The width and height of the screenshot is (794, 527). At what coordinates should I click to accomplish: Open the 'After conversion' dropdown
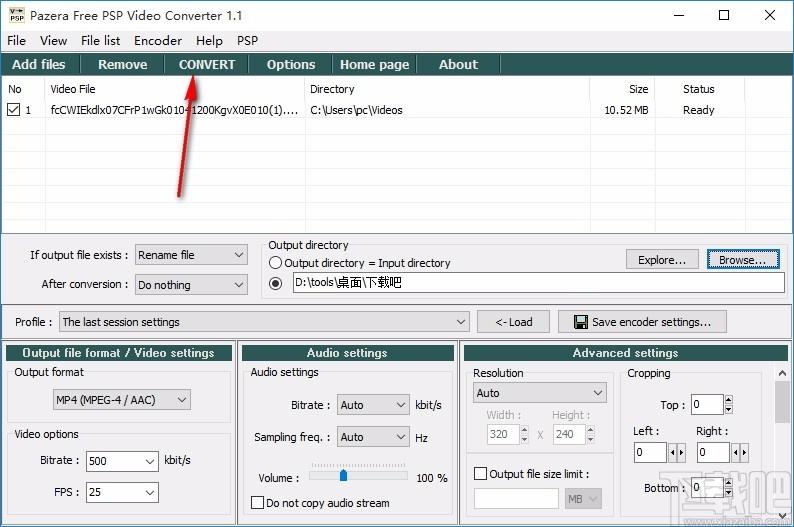tap(191, 285)
